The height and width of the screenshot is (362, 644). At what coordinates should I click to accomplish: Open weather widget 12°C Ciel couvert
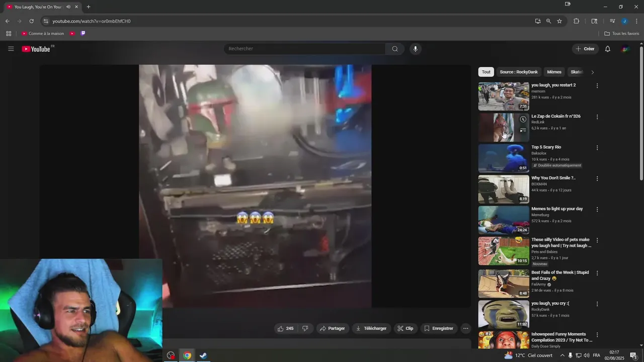tap(528, 355)
